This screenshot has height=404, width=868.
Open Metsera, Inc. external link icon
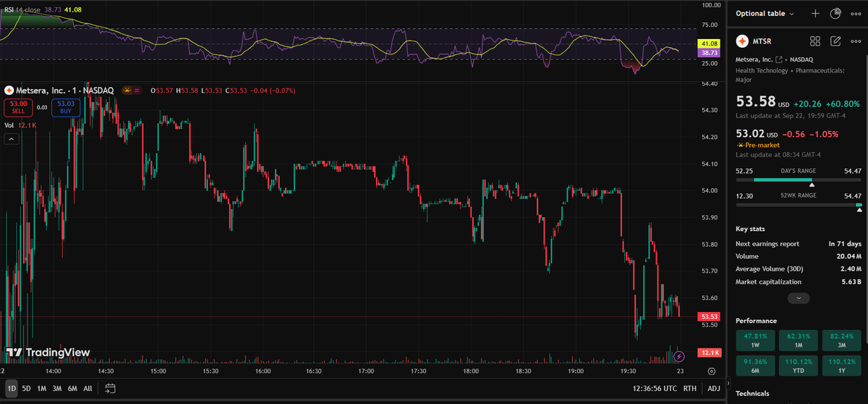click(780, 59)
